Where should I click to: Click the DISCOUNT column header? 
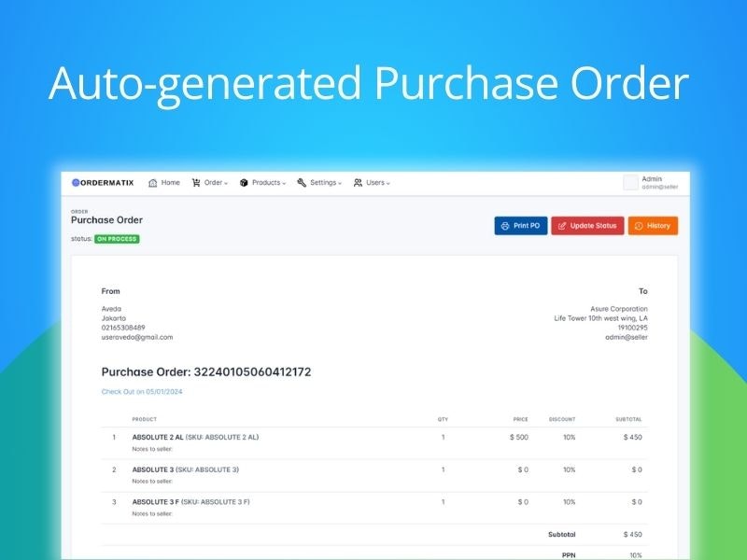point(562,419)
